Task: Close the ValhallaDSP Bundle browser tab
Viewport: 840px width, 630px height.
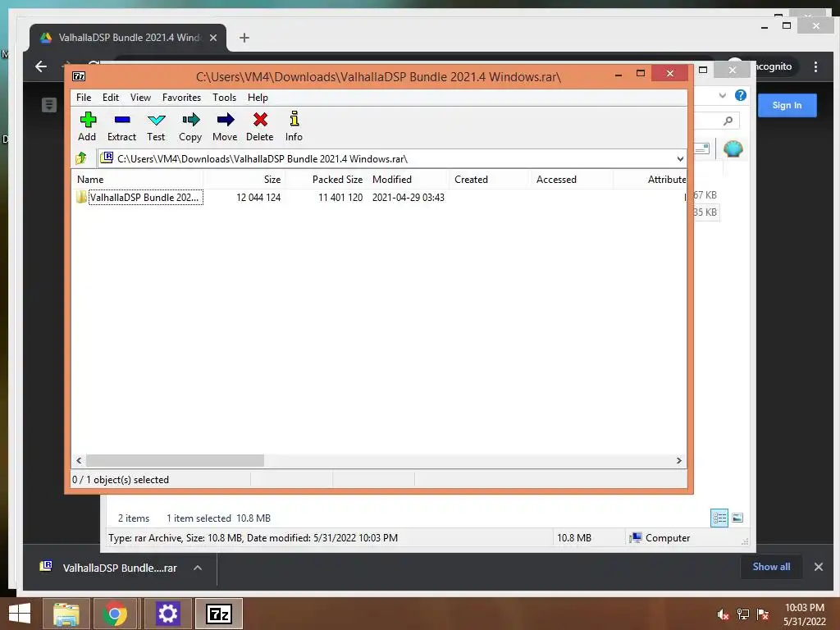Action: pos(213,38)
